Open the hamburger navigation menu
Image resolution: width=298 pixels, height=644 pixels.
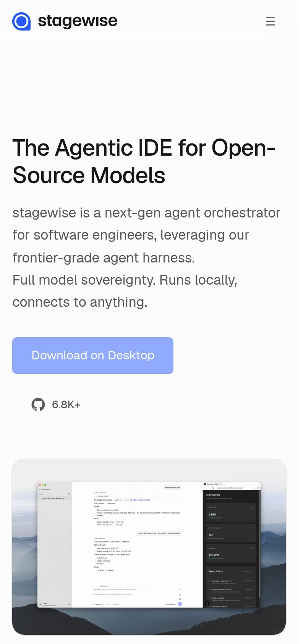click(270, 21)
